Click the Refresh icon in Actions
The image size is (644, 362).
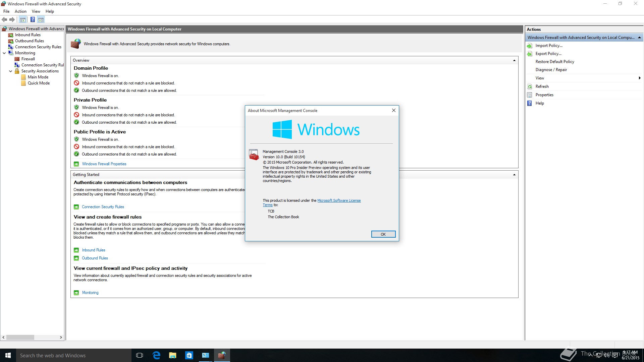pyautogui.click(x=530, y=86)
